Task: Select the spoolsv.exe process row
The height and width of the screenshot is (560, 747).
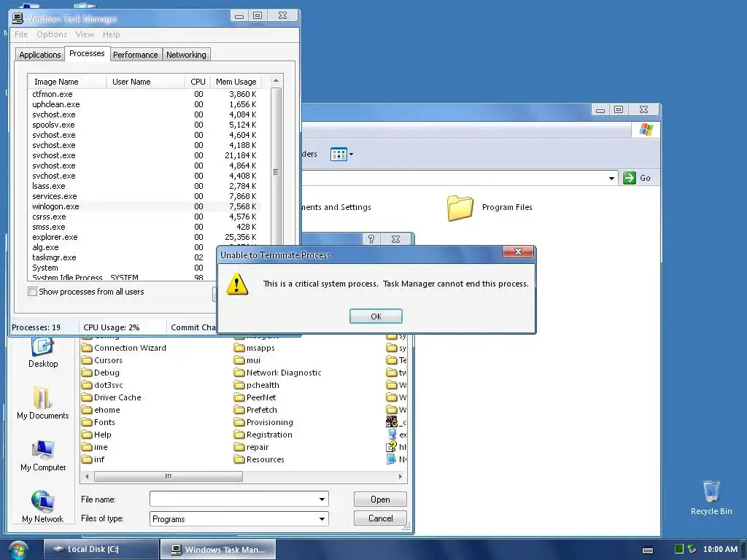Action: [x=144, y=125]
